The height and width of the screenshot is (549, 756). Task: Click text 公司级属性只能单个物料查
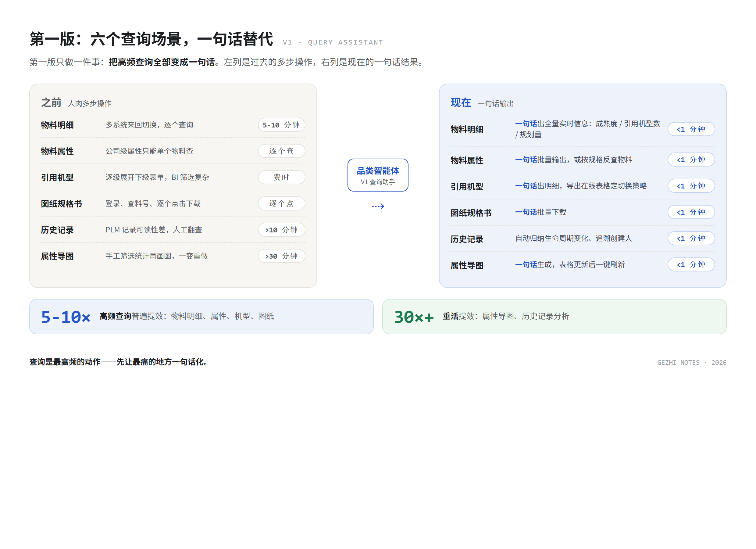pos(149,151)
